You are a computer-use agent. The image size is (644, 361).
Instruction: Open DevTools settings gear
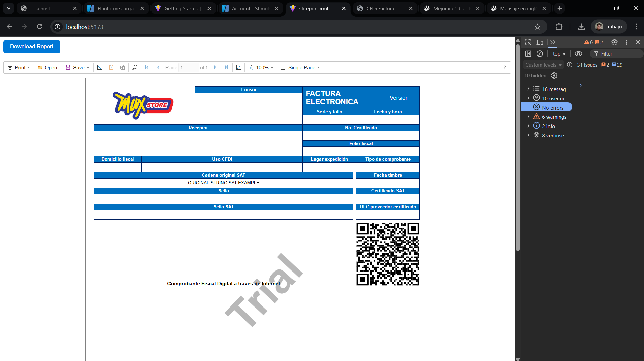614,42
